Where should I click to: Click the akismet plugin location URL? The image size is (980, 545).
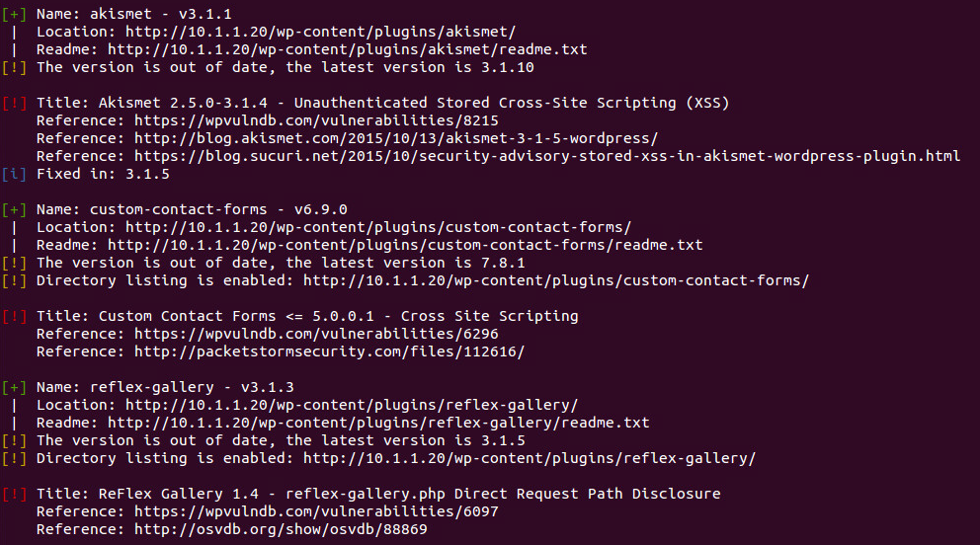tap(321, 32)
